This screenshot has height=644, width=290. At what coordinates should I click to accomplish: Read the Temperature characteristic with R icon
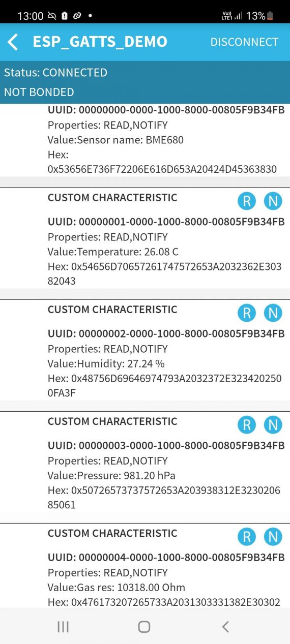click(247, 201)
